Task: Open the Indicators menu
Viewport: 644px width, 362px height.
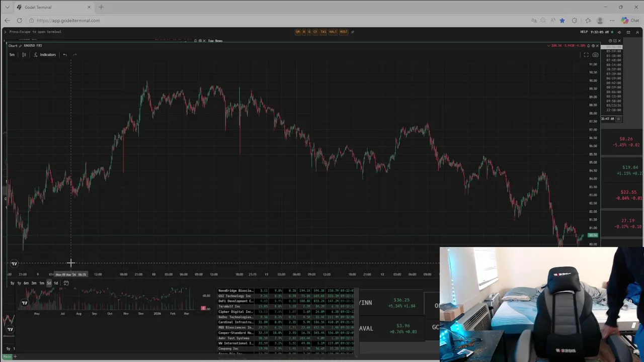Action: point(45,54)
